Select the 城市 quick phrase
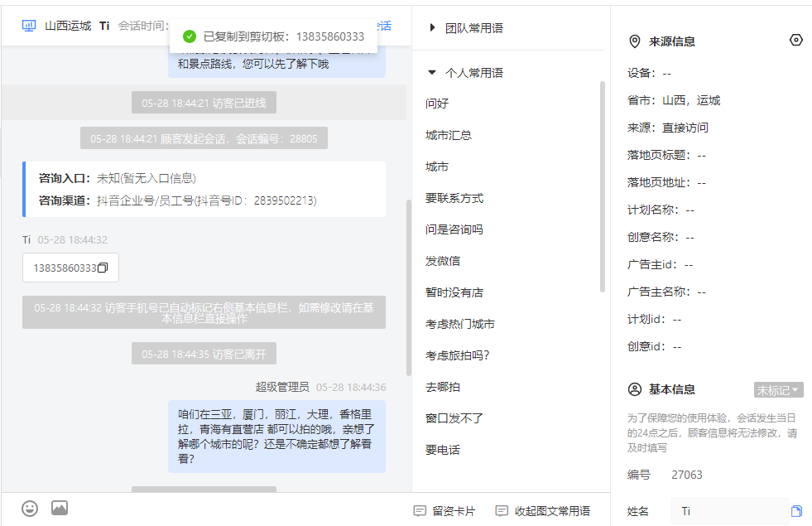The image size is (812, 526). pos(437,166)
